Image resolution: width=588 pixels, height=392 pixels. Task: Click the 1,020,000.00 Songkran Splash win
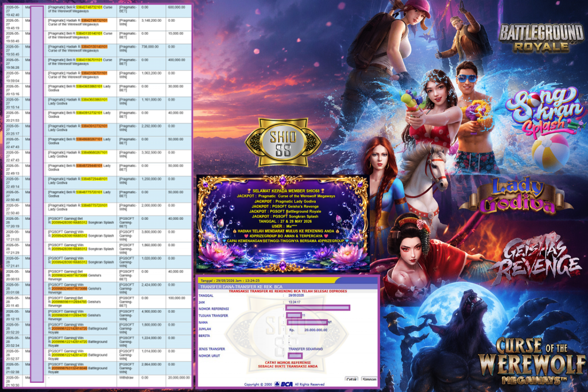[x=151, y=258]
